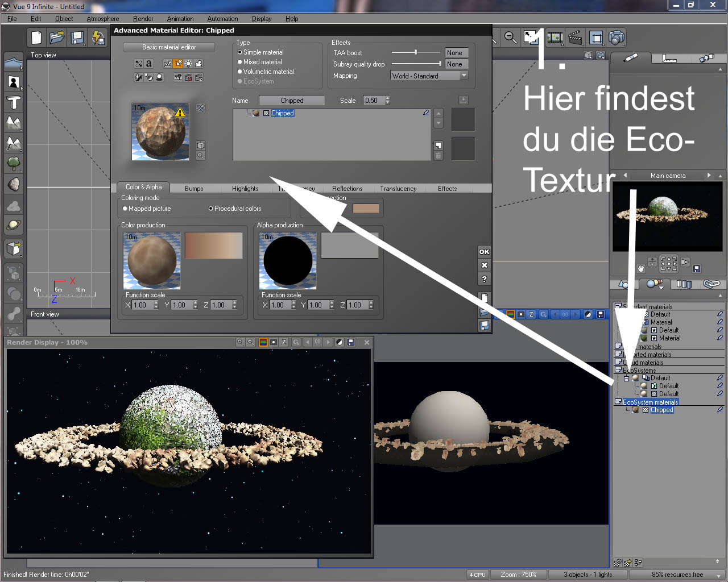The width and height of the screenshot is (728, 582).
Task: Click the Basic material editor button
Action: 169,47
